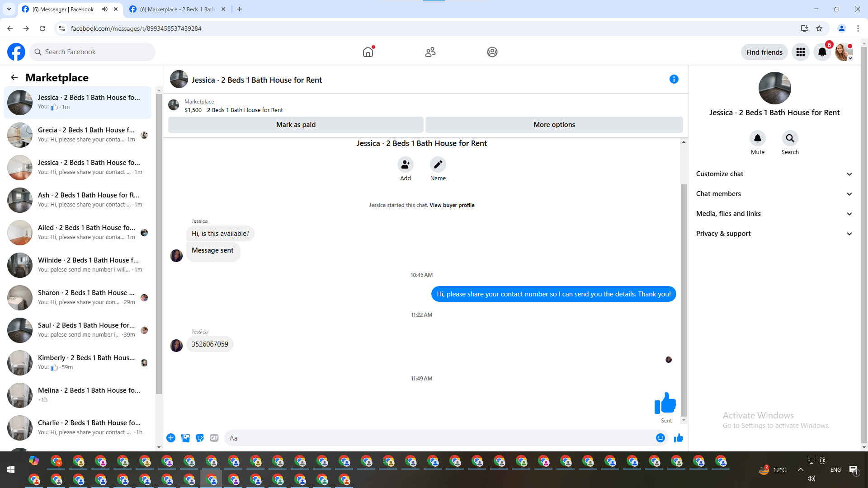Expand the Chat members section
This screenshot has width=868, height=488.
[x=774, y=194]
